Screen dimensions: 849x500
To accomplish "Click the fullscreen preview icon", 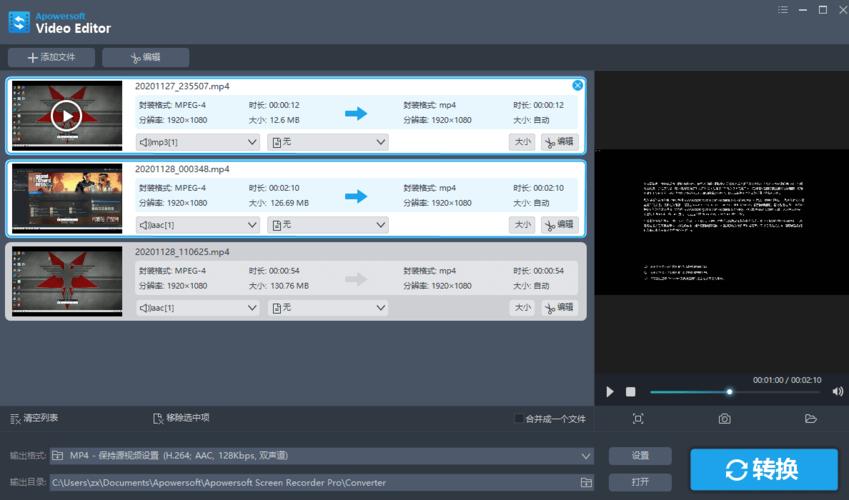I will point(638,419).
